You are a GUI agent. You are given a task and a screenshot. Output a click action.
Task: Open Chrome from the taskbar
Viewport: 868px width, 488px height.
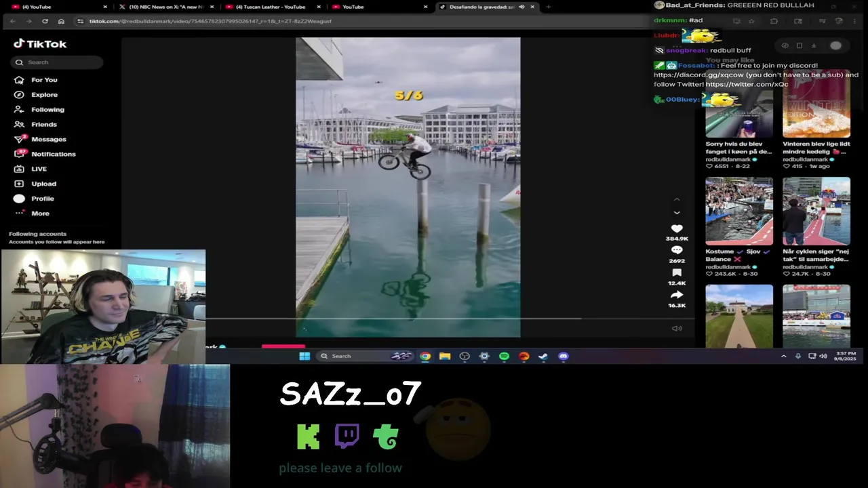[x=425, y=356]
